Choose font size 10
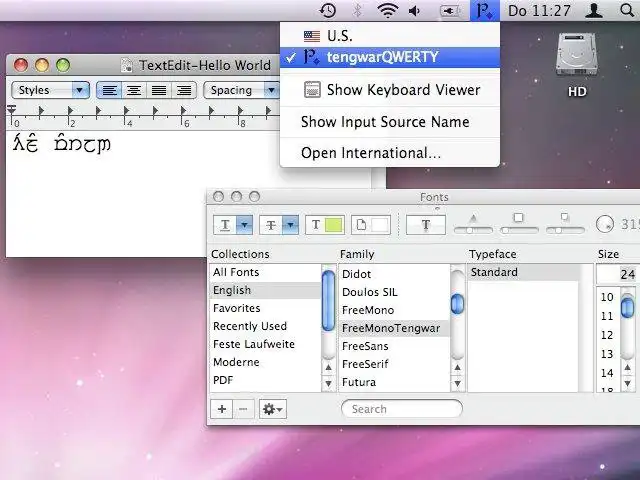Screen dimensions: 640x480 click(x=607, y=297)
